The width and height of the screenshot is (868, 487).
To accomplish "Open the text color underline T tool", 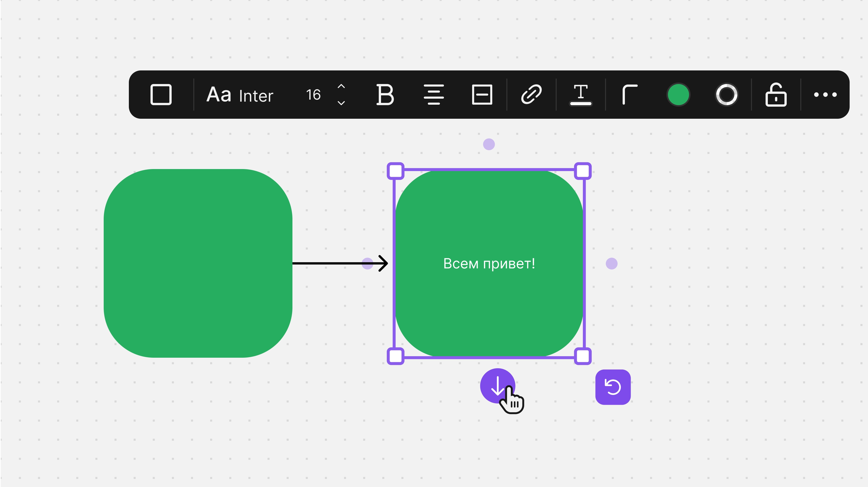I will pyautogui.click(x=581, y=95).
